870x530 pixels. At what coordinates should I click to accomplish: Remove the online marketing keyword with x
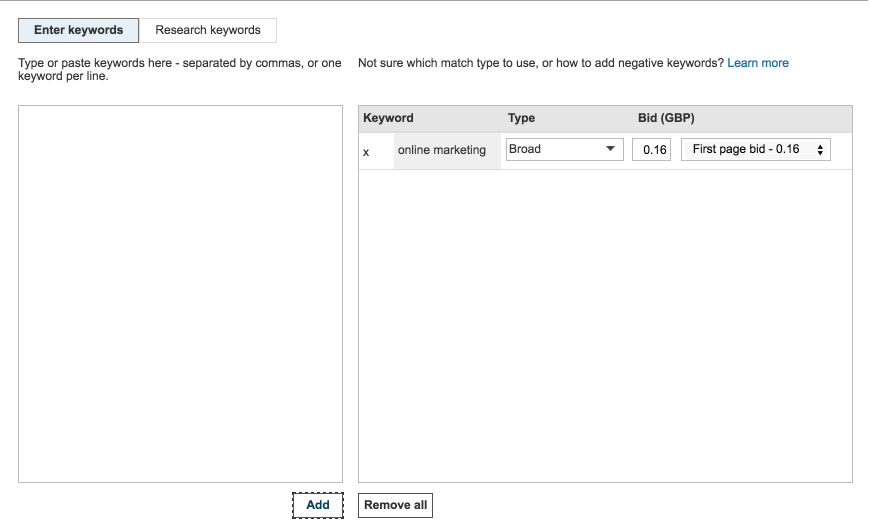[366, 151]
